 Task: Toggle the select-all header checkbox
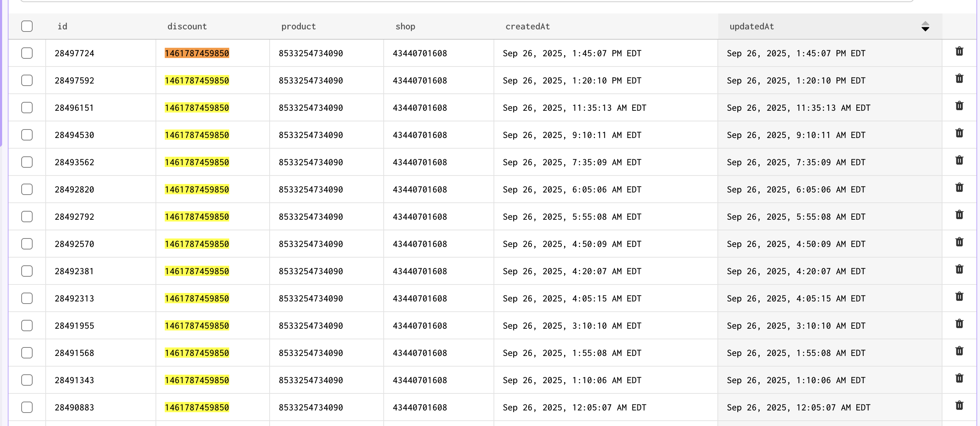tap(27, 26)
